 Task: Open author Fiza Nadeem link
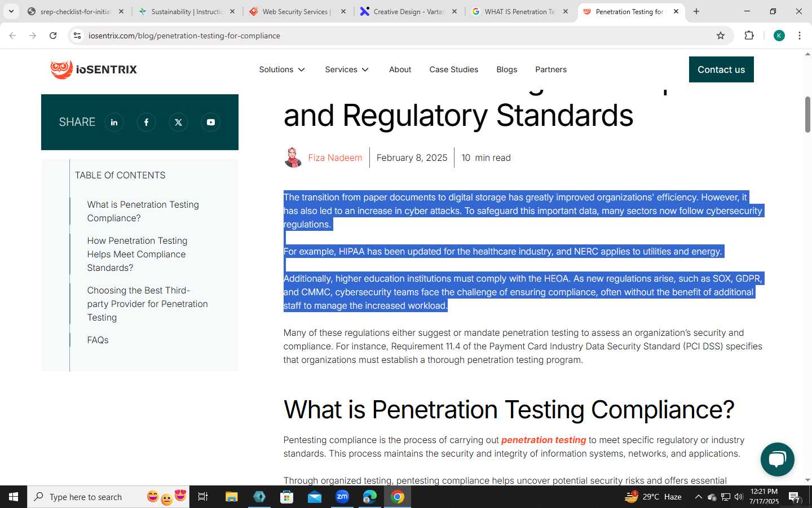(335, 157)
